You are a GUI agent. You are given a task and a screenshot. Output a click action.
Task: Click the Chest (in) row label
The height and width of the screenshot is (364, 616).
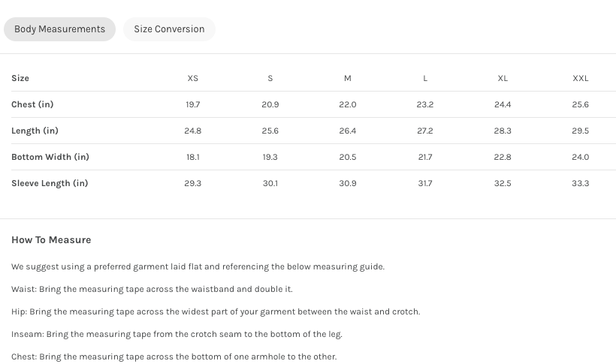[x=32, y=104]
